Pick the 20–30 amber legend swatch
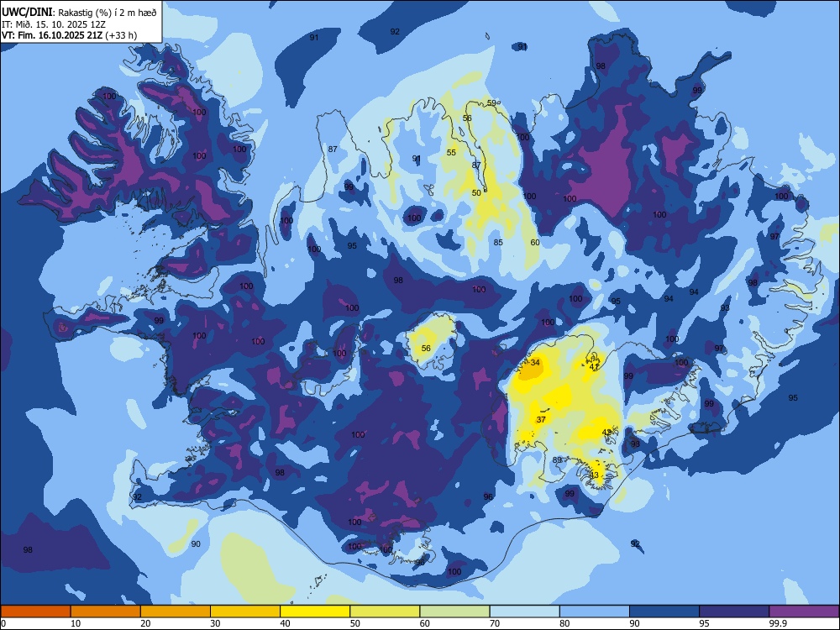This screenshot has width=840, height=630. (x=176, y=612)
